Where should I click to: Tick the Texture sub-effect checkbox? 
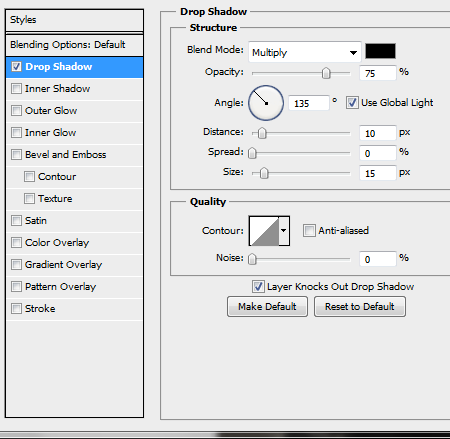coord(29,199)
